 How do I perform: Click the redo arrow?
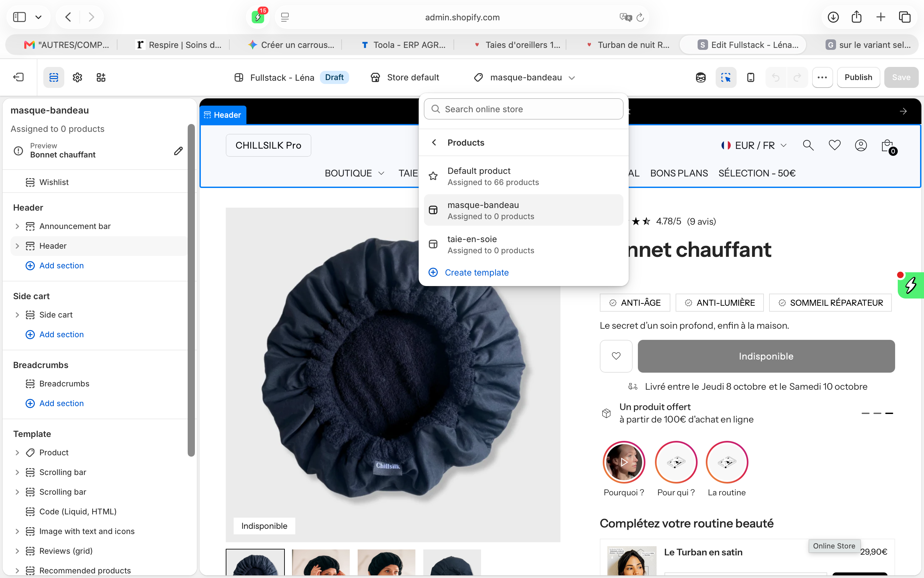click(797, 77)
